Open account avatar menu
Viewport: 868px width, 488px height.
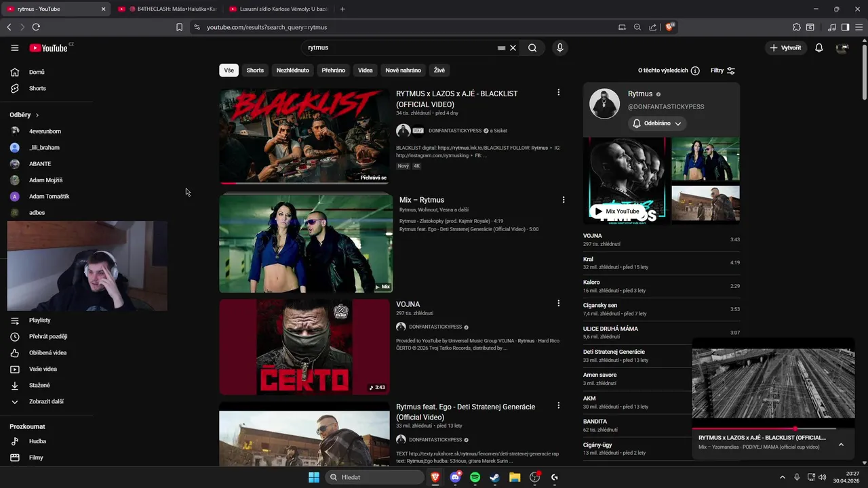click(842, 47)
